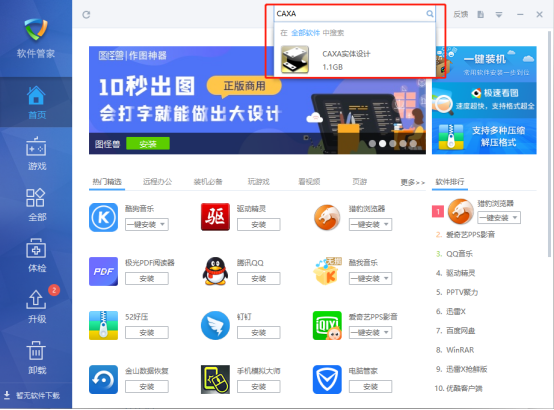Click the 驱动精灵 app icon
The image size is (554, 410).
point(215,217)
